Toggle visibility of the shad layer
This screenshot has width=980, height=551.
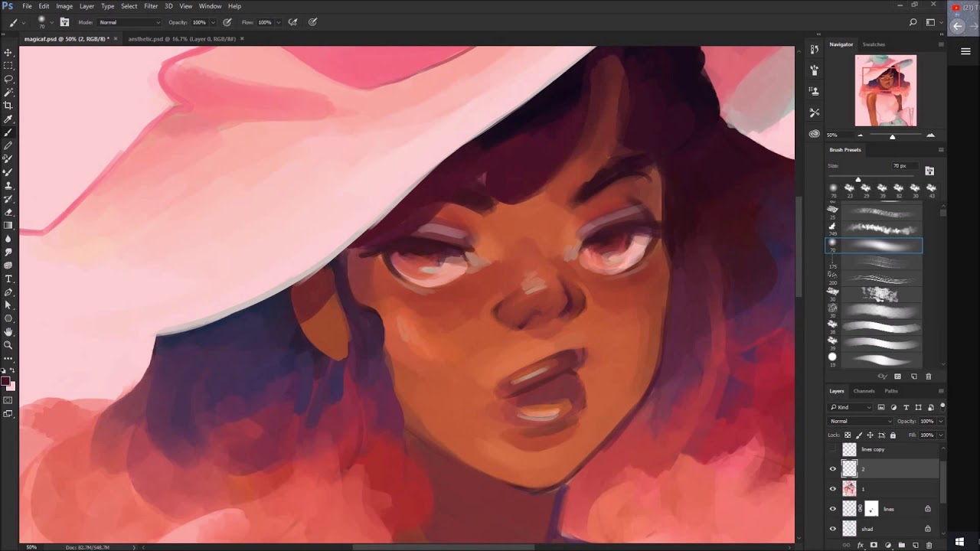tap(833, 529)
